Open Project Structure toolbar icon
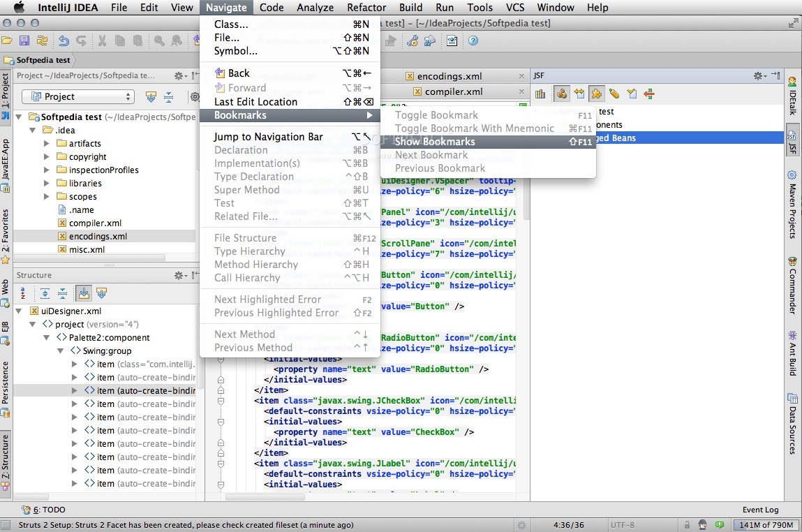 430,40
